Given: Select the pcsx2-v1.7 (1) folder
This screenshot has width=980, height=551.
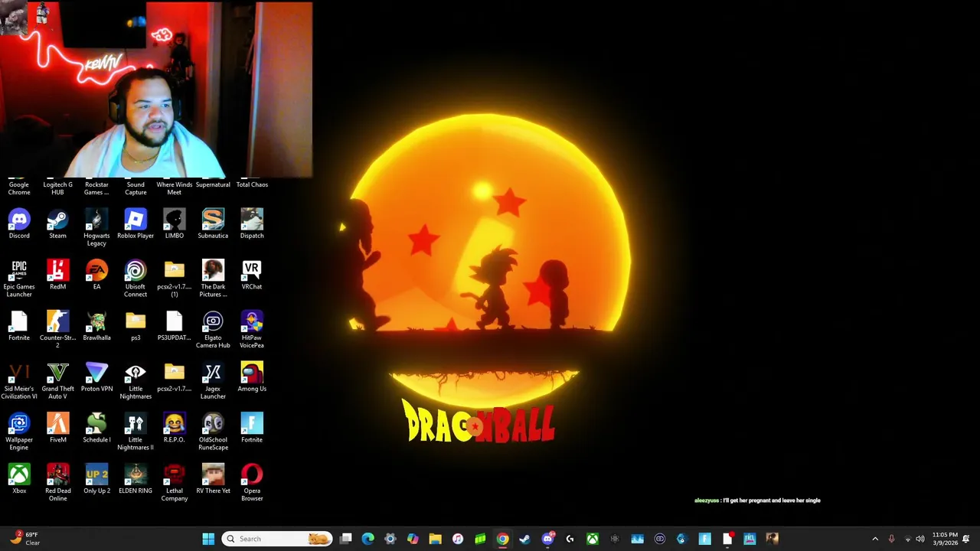Looking at the screenshot, I should (174, 279).
